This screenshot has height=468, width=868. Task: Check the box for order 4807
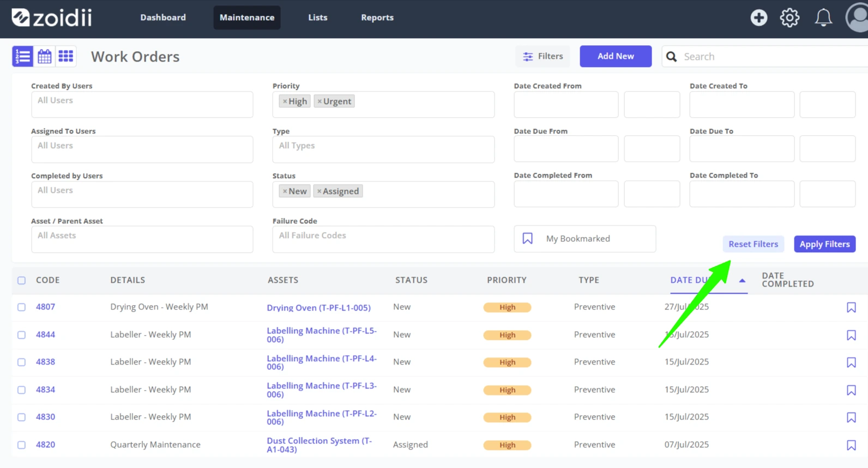tap(21, 307)
